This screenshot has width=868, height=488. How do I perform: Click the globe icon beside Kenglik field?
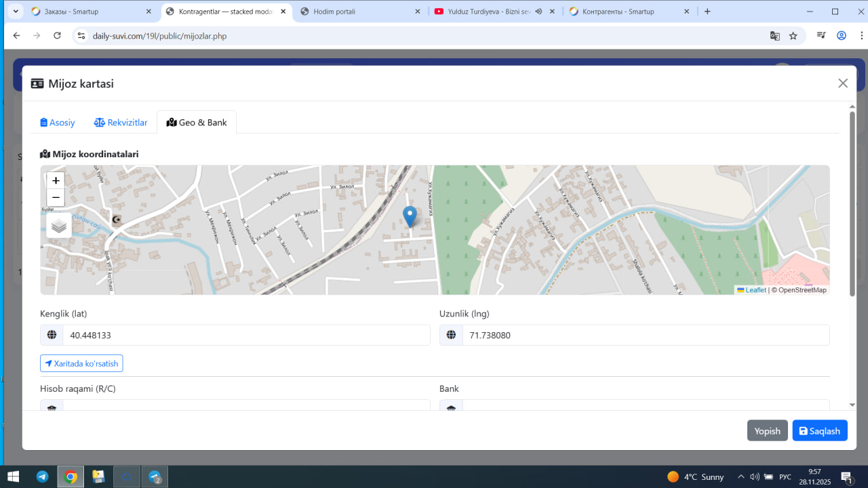52,335
